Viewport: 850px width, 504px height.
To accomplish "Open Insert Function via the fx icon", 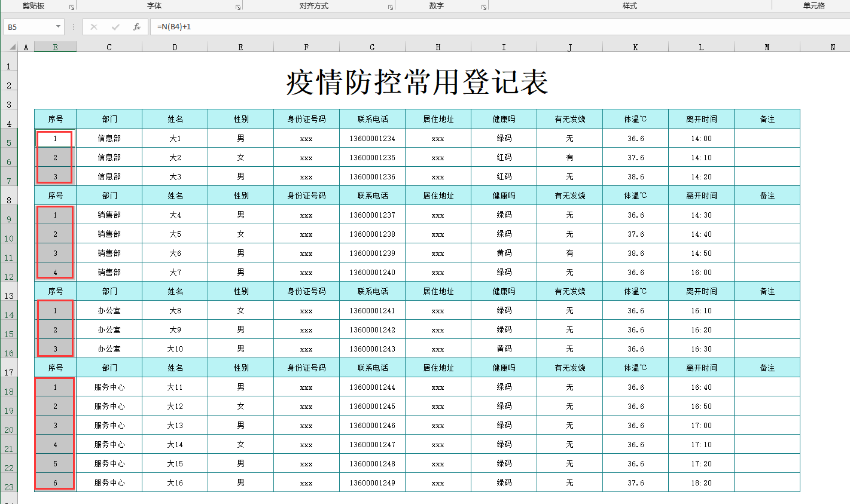I will pyautogui.click(x=137, y=27).
